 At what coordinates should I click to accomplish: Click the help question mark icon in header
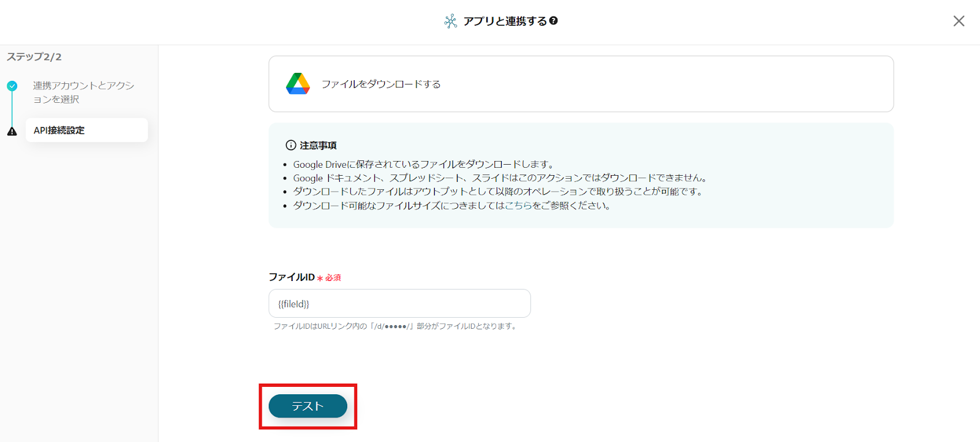click(x=554, y=21)
